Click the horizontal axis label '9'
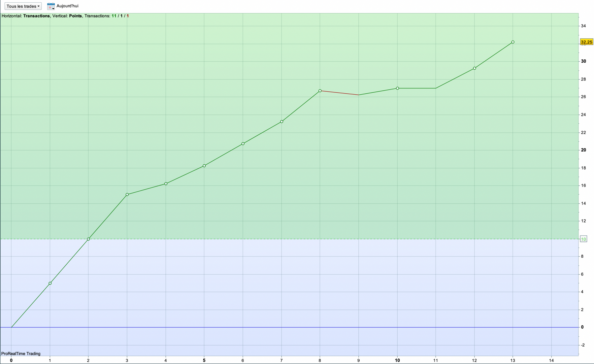This screenshot has height=364, width=594. pos(359,360)
